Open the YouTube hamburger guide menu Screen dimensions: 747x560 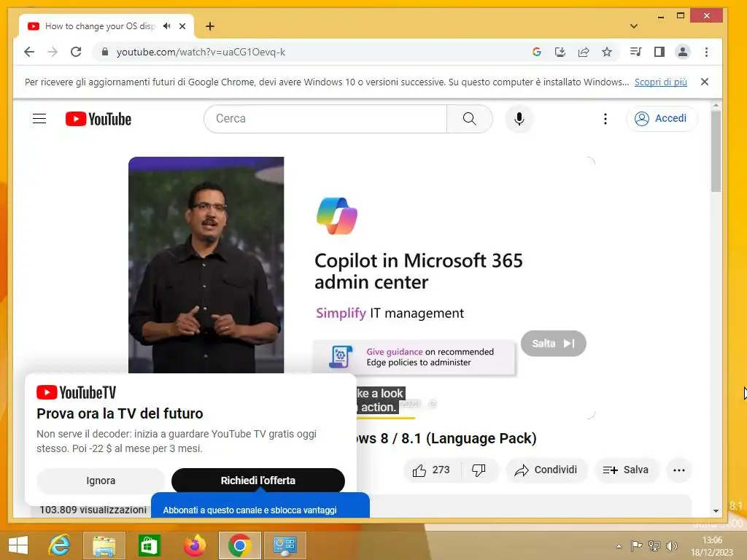39,119
